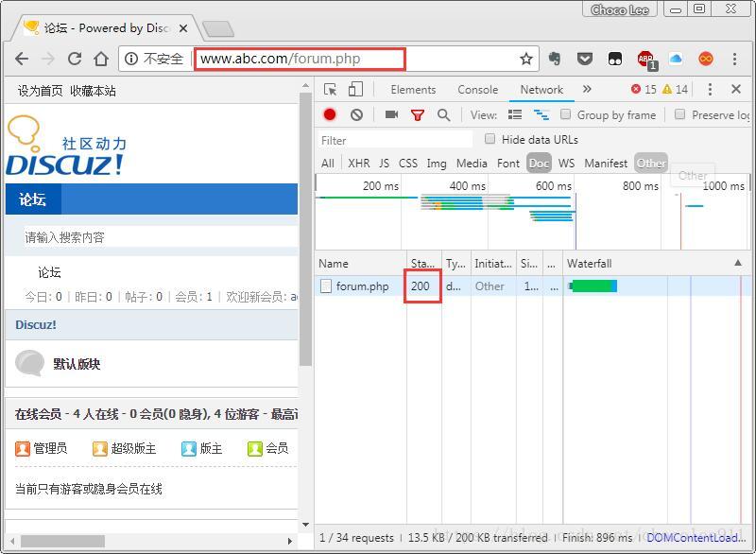Click the Discuz! logo image
Viewport: 756px width, 554px height.
pos(65,145)
